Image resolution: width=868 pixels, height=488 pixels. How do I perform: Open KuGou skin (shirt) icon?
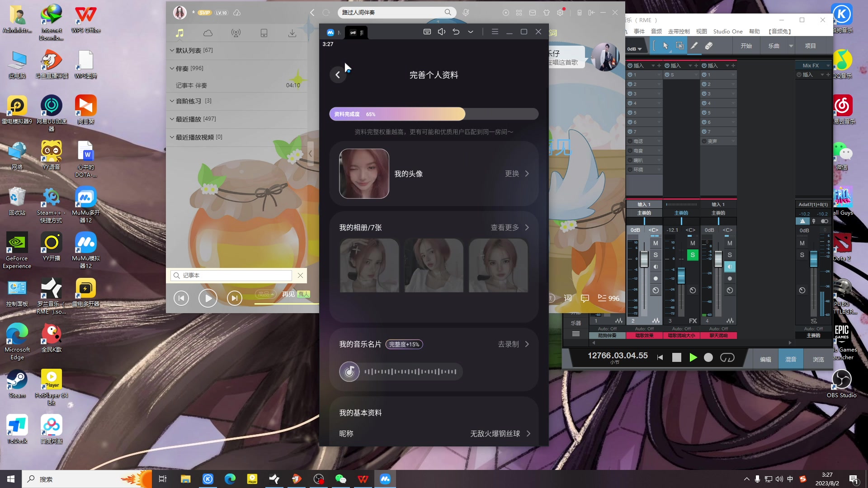click(x=547, y=13)
